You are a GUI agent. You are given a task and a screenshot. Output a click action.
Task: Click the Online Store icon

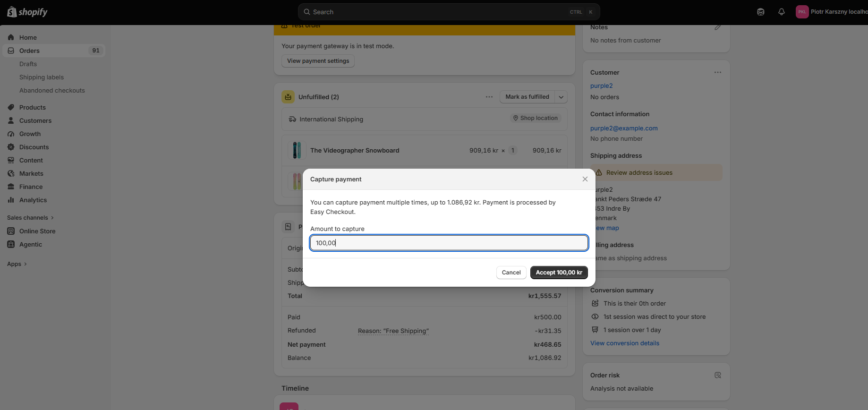(x=11, y=231)
